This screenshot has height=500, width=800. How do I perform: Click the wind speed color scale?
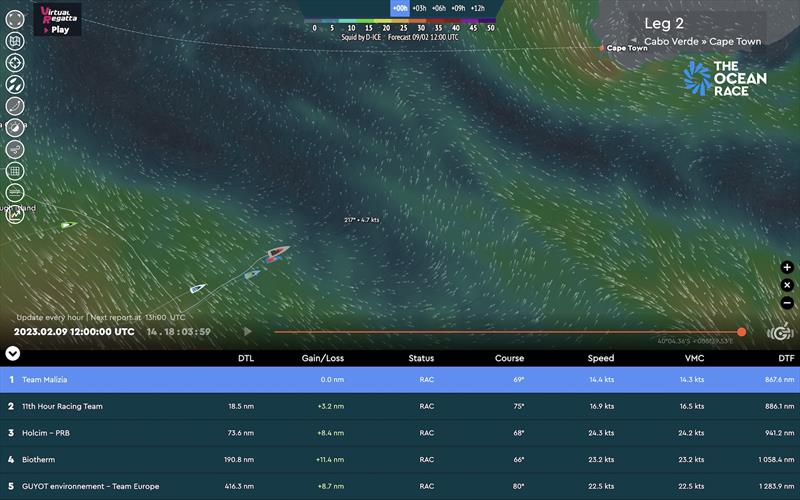coord(399,21)
